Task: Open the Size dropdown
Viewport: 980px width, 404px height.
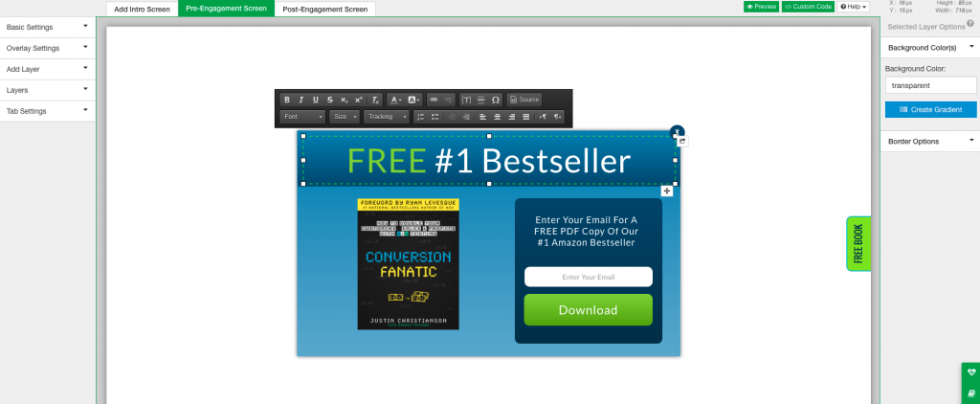Action: click(345, 117)
